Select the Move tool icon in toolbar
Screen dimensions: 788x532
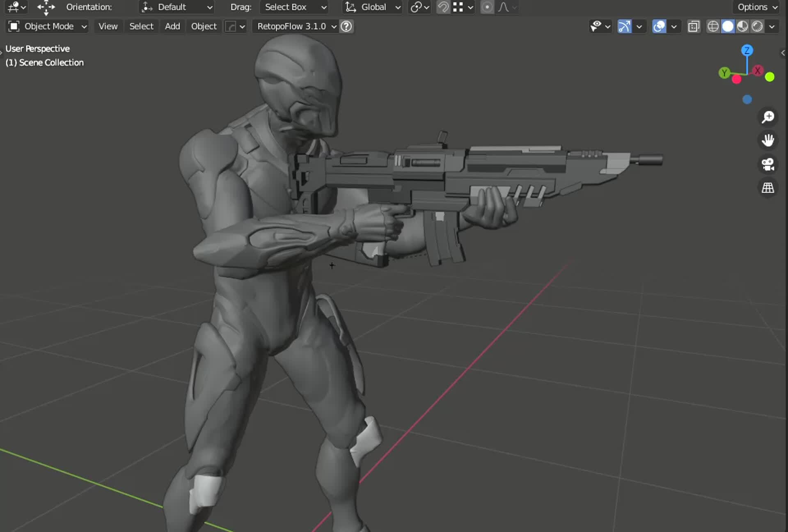[45, 7]
